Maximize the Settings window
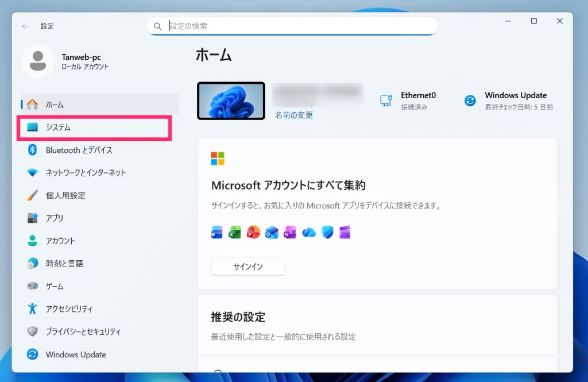 pyautogui.click(x=534, y=21)
